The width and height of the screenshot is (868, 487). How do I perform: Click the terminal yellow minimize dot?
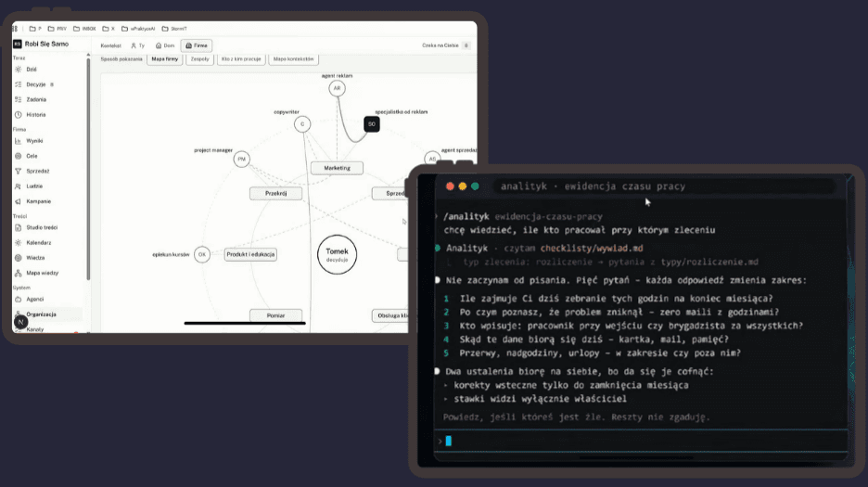(x=462, y=186)
